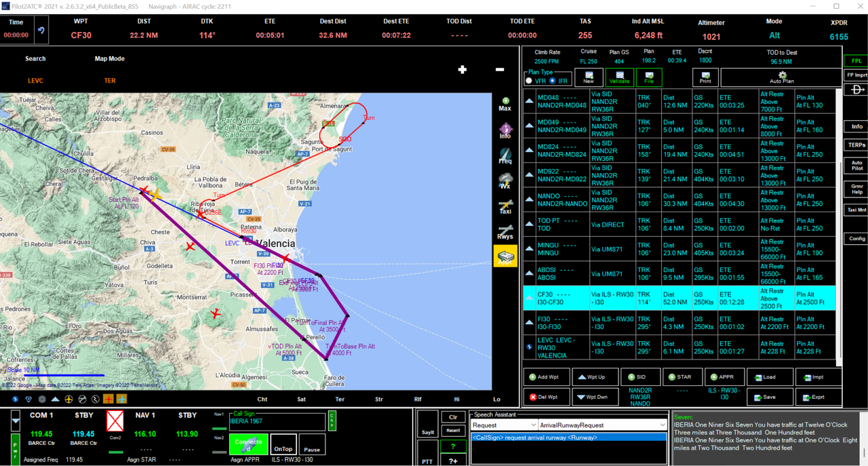Toggle the red airplane map filter icon
Viewport: 868px width, 466px height.
coord(108,399)
